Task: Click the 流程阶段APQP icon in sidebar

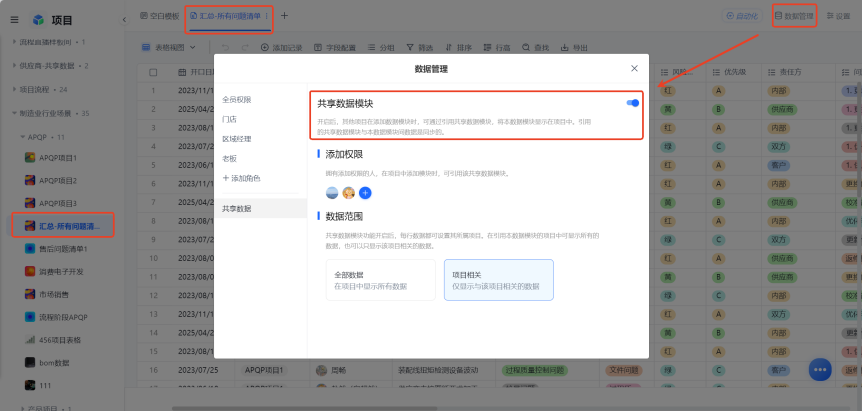Action: click(30, 317)
